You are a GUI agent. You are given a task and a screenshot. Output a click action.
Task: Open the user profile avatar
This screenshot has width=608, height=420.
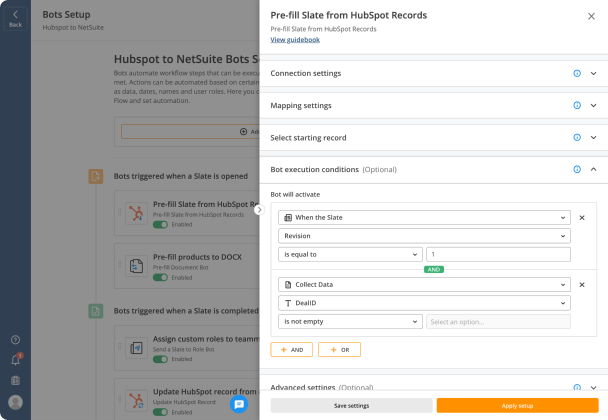pos(15,402)
